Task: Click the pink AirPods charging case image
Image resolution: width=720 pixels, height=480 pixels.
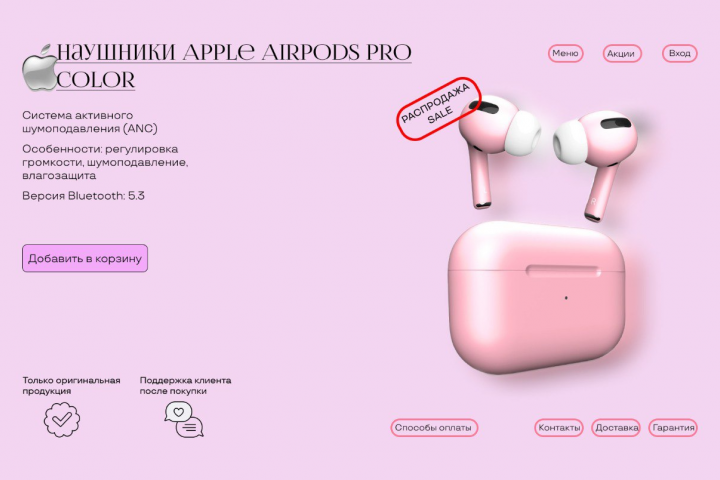Action: pos(536,297)
